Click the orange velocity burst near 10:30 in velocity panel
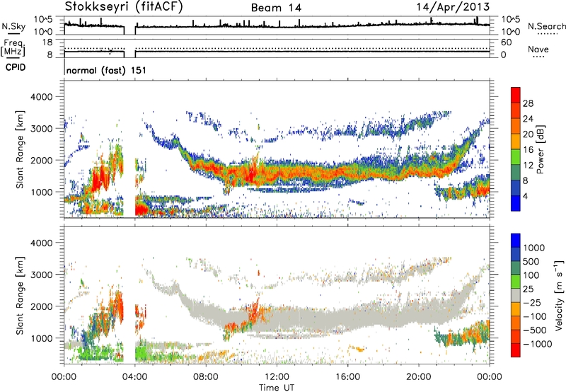 (x=255, y=311)
